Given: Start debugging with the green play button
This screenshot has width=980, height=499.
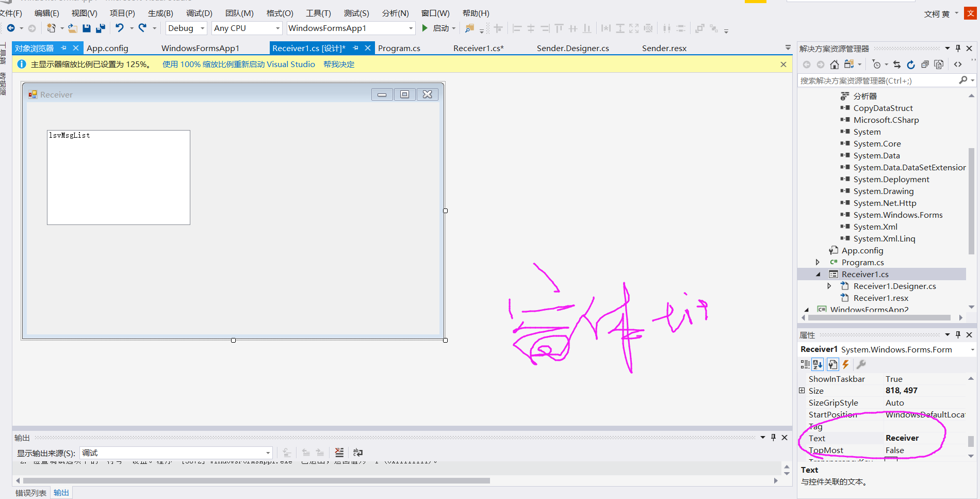Looking at the screenshot, I should [425, 28].
